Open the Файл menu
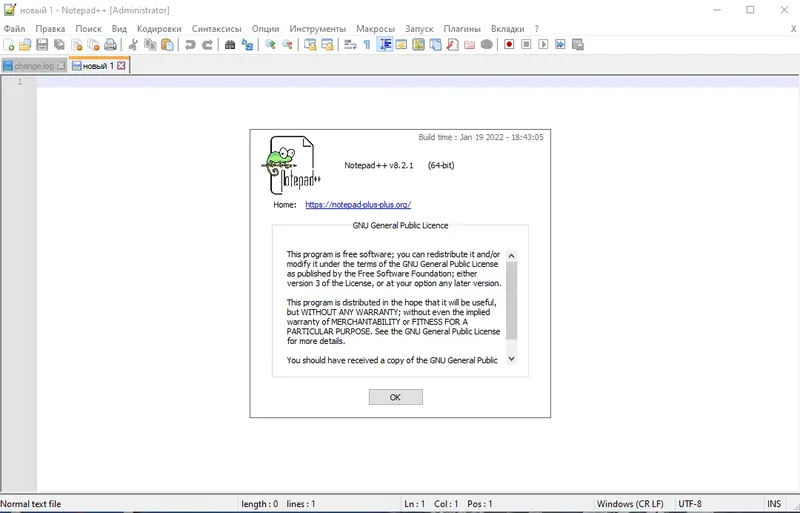The image size is (800, 513). click(14, 29)
